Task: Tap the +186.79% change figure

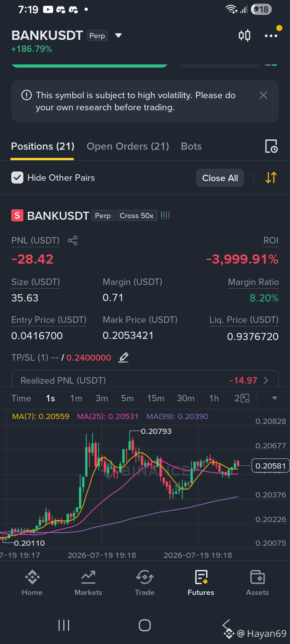Action: (31, 49)
